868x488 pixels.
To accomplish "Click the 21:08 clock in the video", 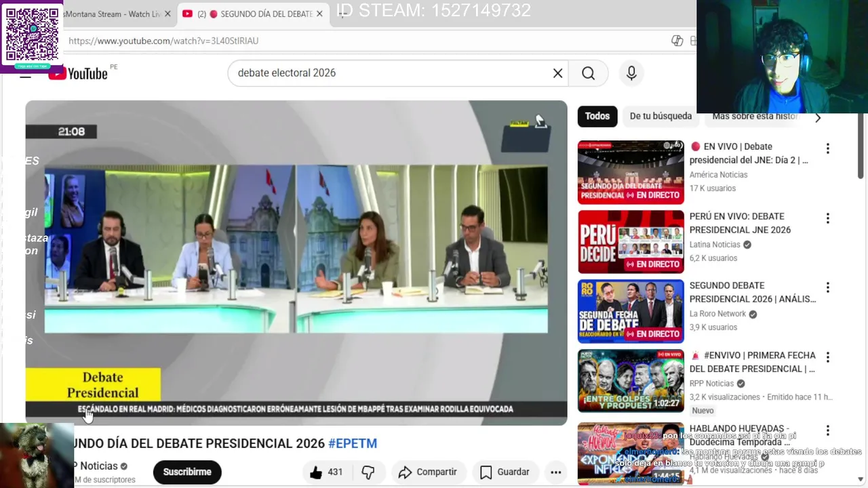I will pyautogui.click(x=71, y=132).
